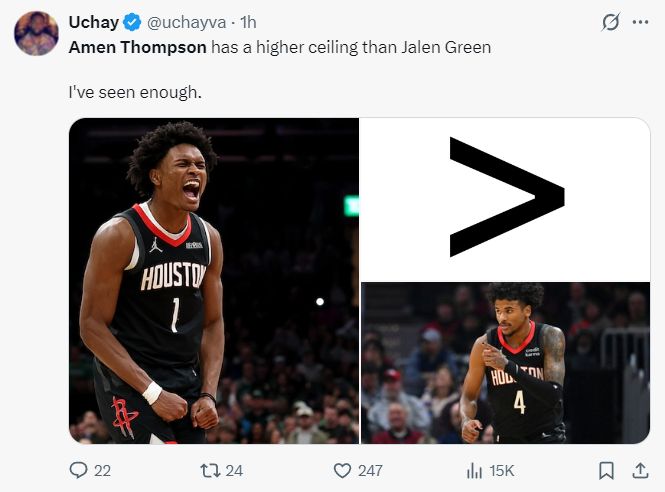
Task: Open the repost arrows menu
Action: pos(210,470)
